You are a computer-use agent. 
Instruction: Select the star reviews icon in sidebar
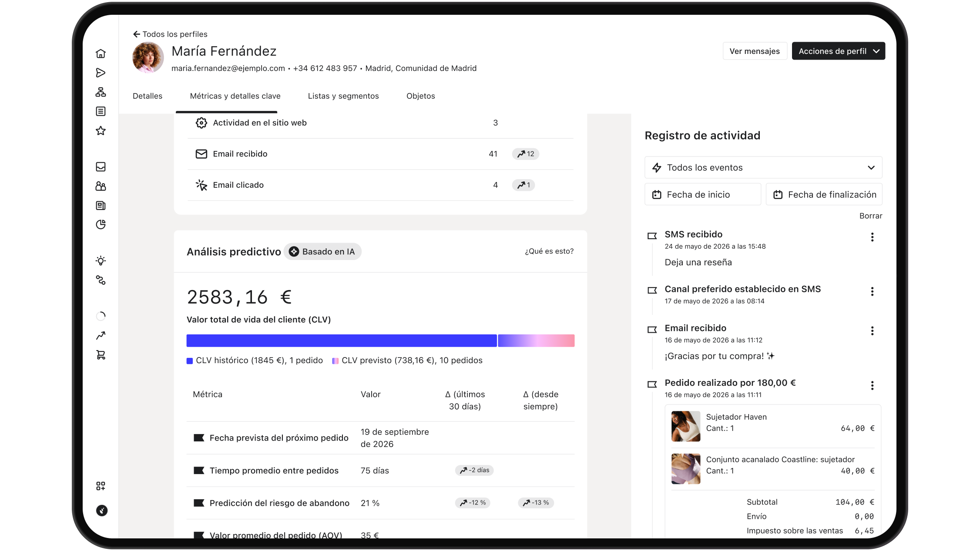[x=101, y=130]
